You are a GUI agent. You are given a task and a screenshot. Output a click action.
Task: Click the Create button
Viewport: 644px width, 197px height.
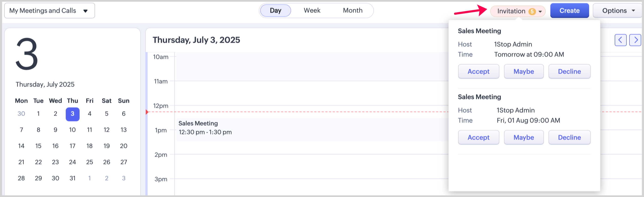point(569,11)
